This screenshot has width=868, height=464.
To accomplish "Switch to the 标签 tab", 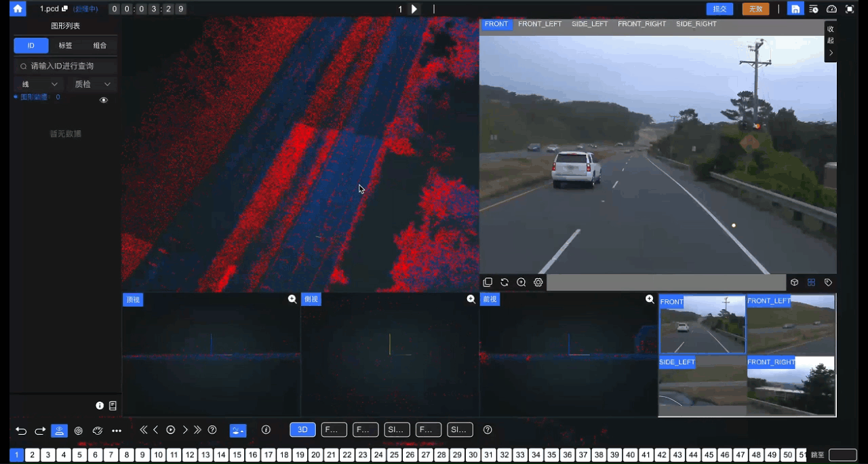I will [66, 45].
